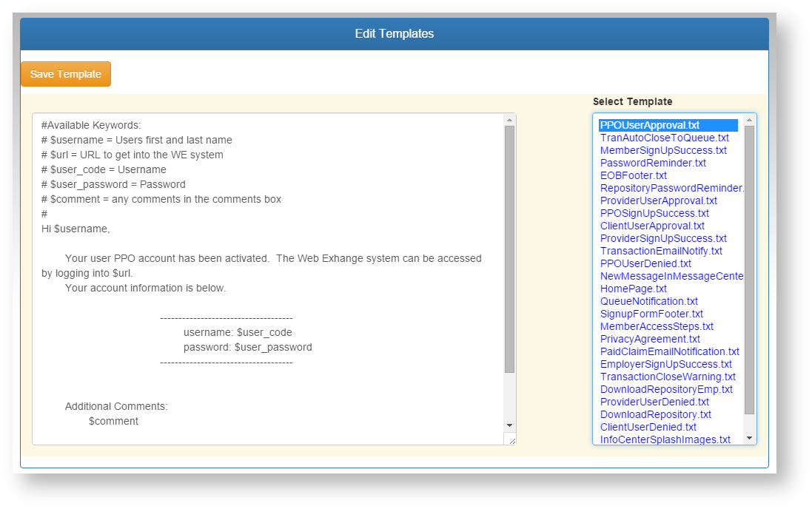Click the template editor scrollbar thumb
Screen dimensions: 812x509
coord(509,249)
